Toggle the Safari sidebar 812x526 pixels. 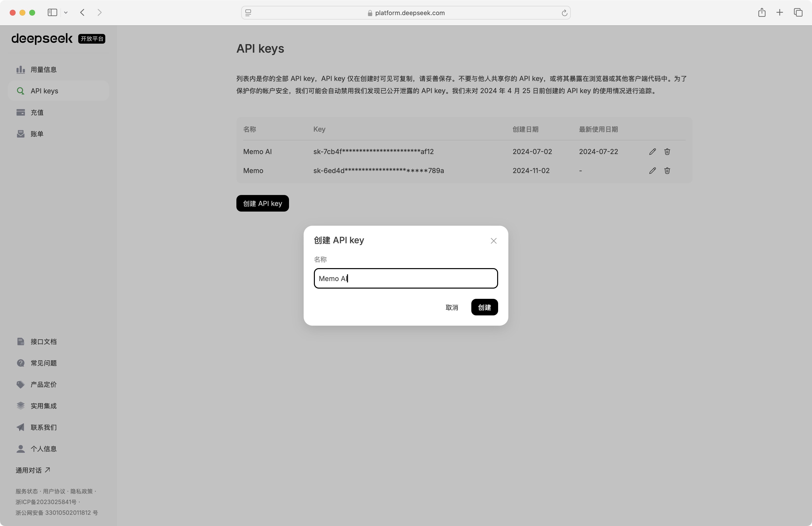pyautogui.click(x=52, y=13)
